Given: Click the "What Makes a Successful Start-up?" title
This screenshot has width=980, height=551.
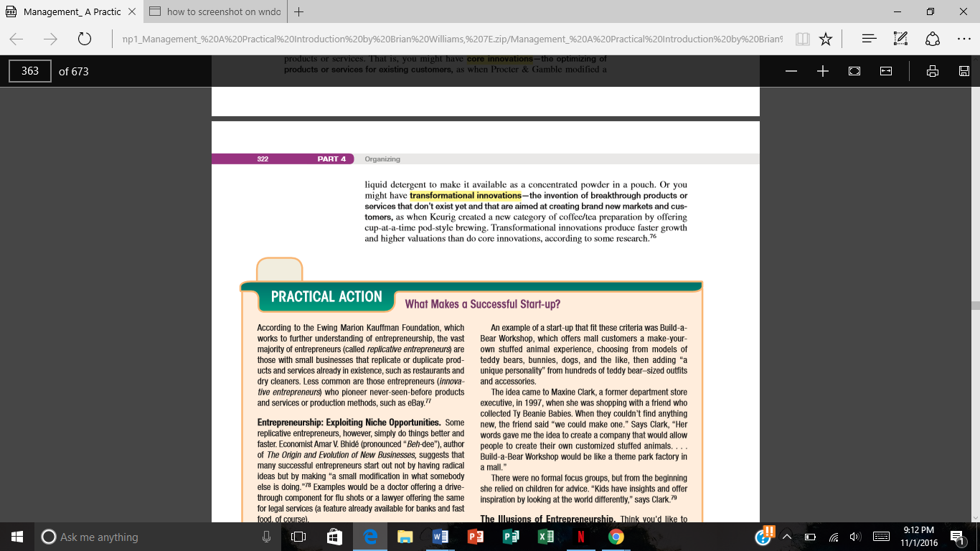Looking at the screenshot, I should (x=483, y=304).
